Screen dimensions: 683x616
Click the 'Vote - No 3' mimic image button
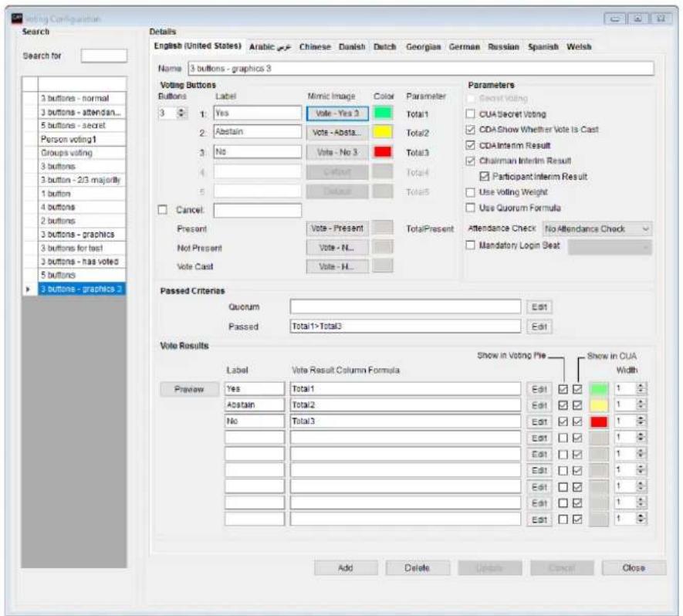(x=337, y=152)
